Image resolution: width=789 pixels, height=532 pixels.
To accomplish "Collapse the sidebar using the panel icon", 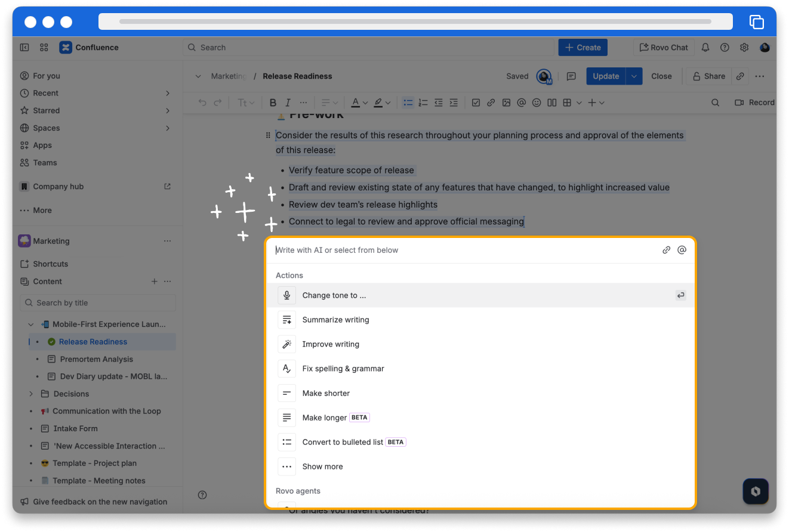I will pyautogui.click(x=24, y=48).
